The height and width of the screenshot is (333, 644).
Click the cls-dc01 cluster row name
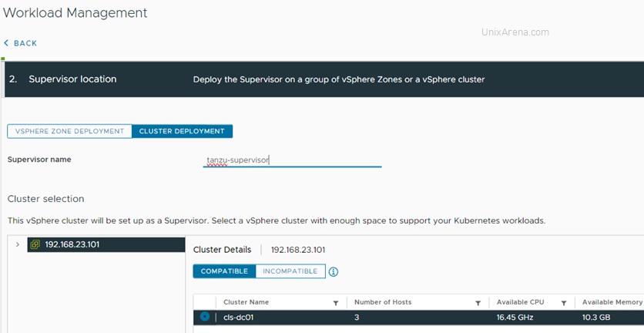[237, 317]
